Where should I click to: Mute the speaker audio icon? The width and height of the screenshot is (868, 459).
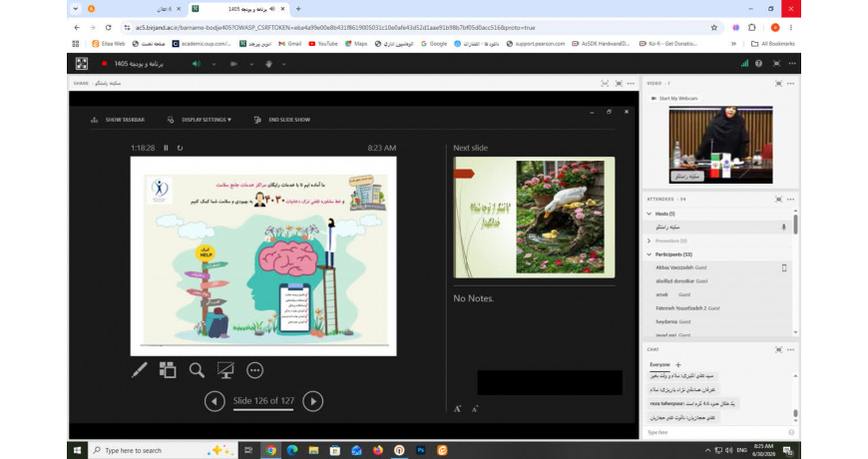pos(196,64)
